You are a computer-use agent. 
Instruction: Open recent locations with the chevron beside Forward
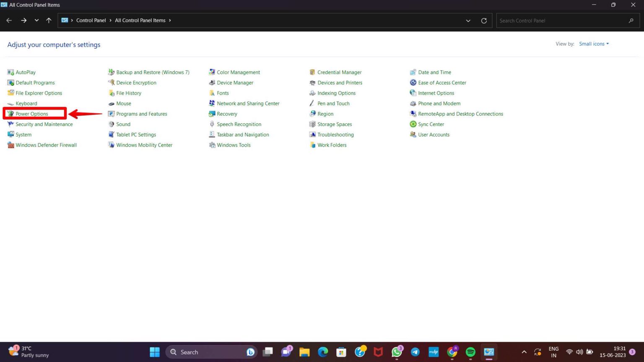[36, 20]
